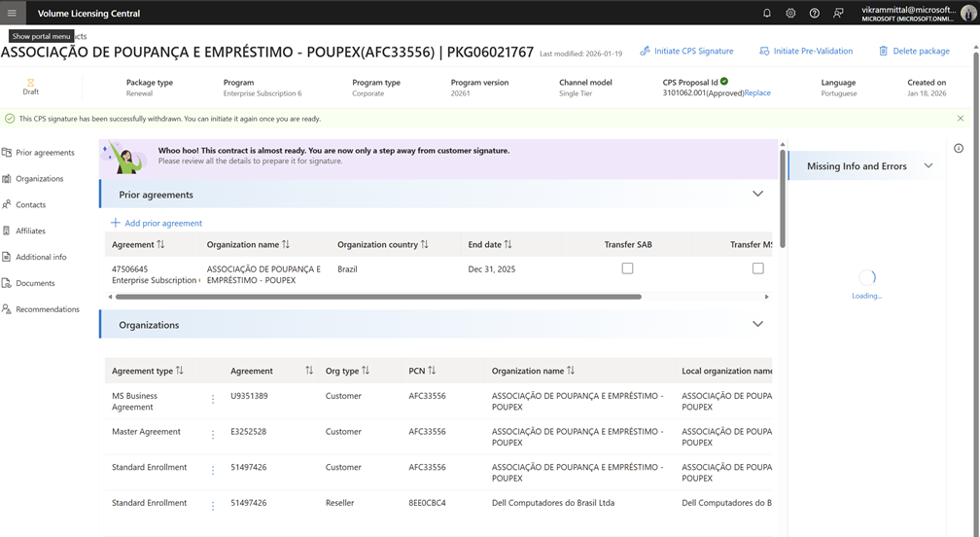
Task: Sort prior agreements by Agreement column
Action: pyautogui.click(x=160, y=244)
